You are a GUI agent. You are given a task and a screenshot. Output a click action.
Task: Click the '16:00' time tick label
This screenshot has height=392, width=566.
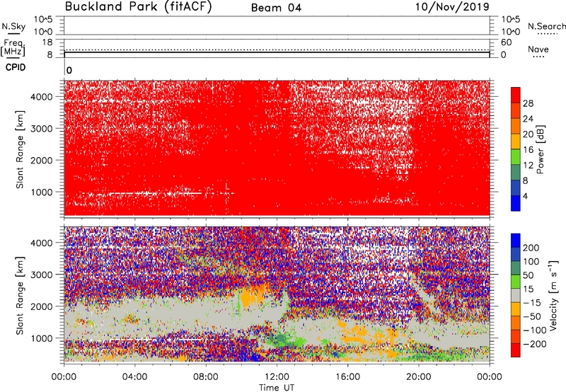pos(347,377)
